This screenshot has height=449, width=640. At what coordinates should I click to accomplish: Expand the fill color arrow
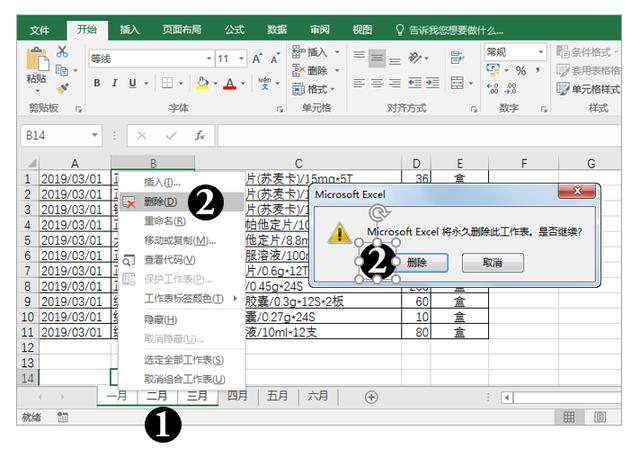pos(215,83)
